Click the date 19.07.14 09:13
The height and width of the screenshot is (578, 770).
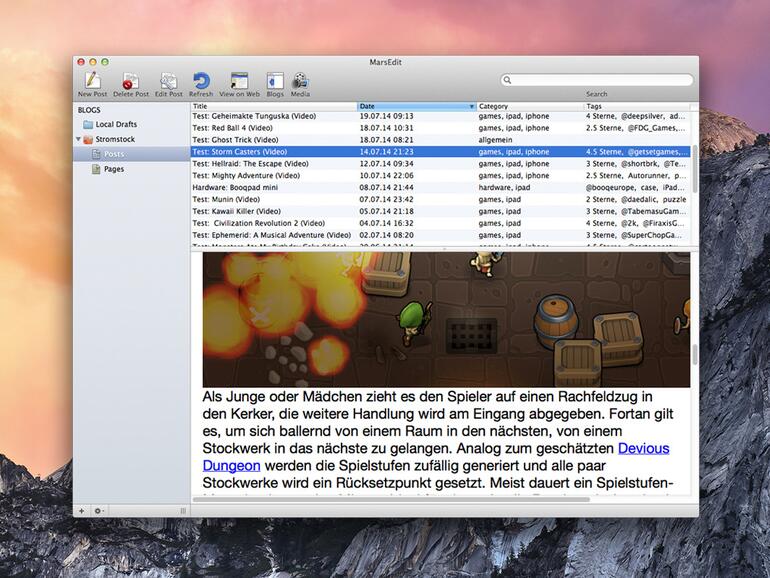coord(386,116)
